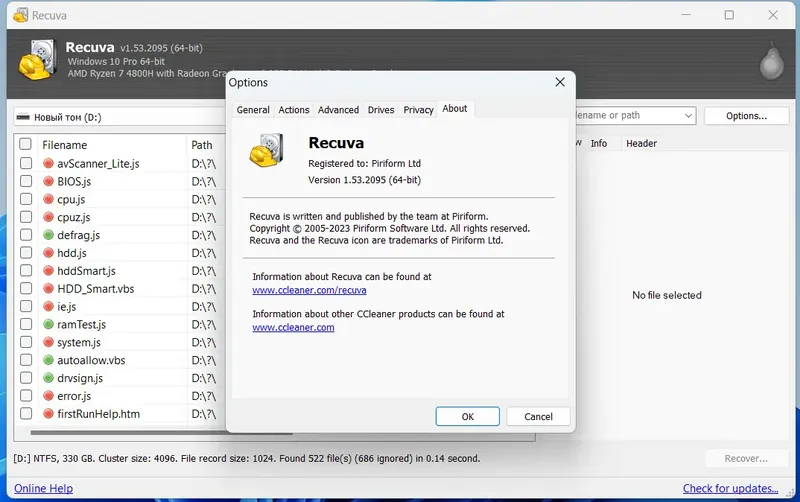This screenshot has width=800, height=502.
Task: Click the red status dot beside system.js
Action: [x=48, y=342]
